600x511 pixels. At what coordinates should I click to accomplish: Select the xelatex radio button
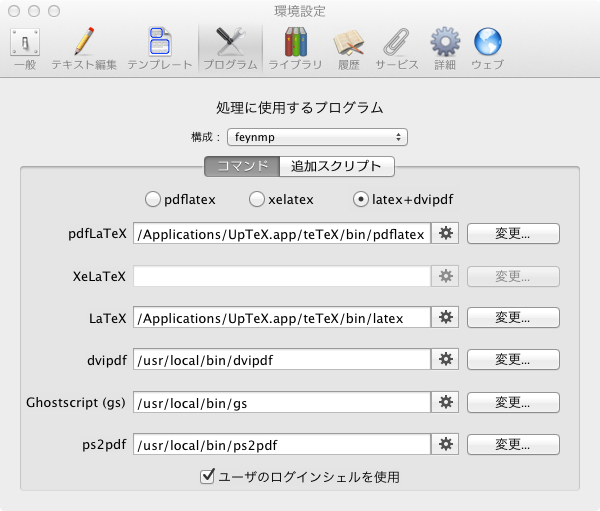pos(257,199)
